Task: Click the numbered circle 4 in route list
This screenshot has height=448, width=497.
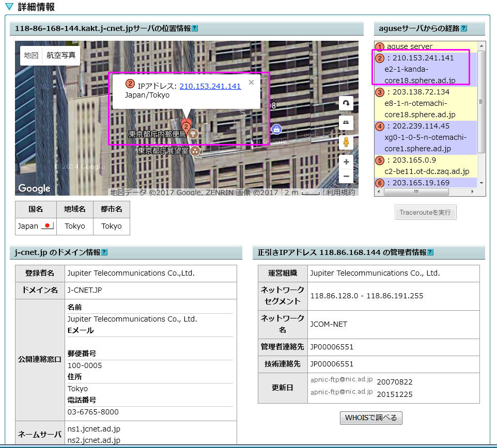Action: 380,126
